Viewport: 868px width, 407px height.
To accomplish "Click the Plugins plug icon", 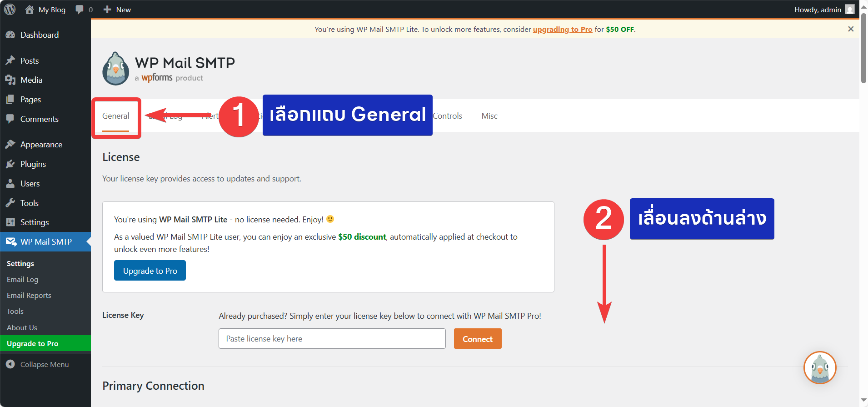I will (10, 164).
